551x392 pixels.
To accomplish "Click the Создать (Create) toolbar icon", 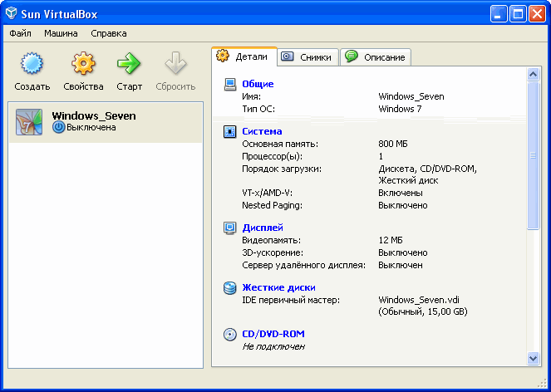I will coord(32,64).
